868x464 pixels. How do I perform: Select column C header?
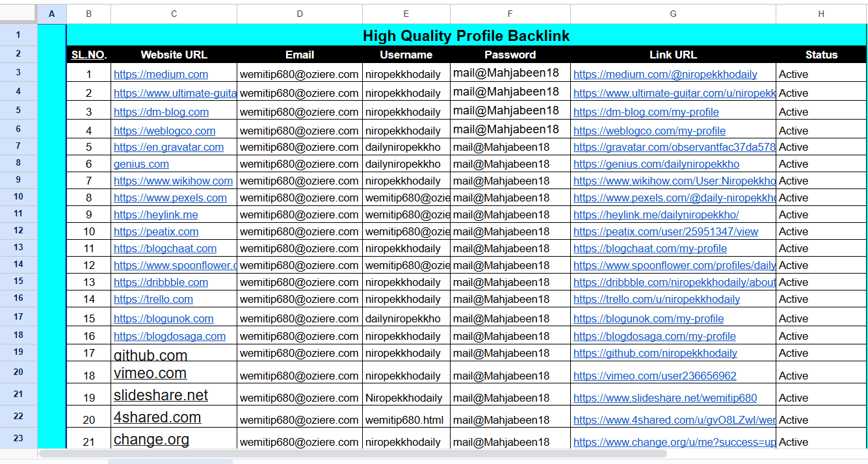coord(174,14)
